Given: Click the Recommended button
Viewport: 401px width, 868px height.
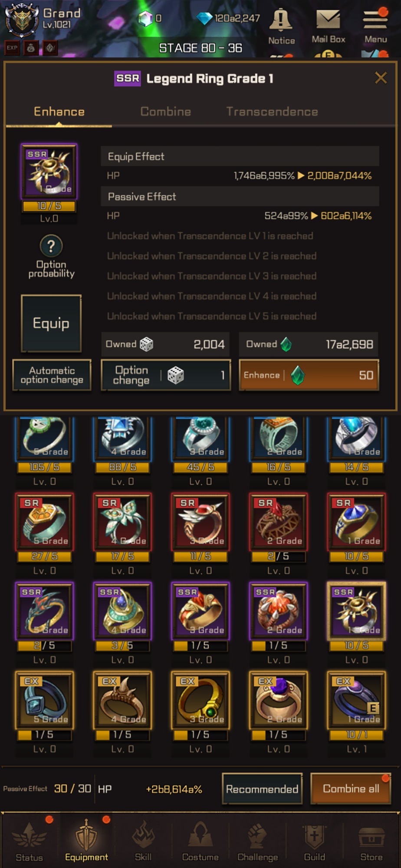Looking at the screenshot, I should [x=262, y=789].
